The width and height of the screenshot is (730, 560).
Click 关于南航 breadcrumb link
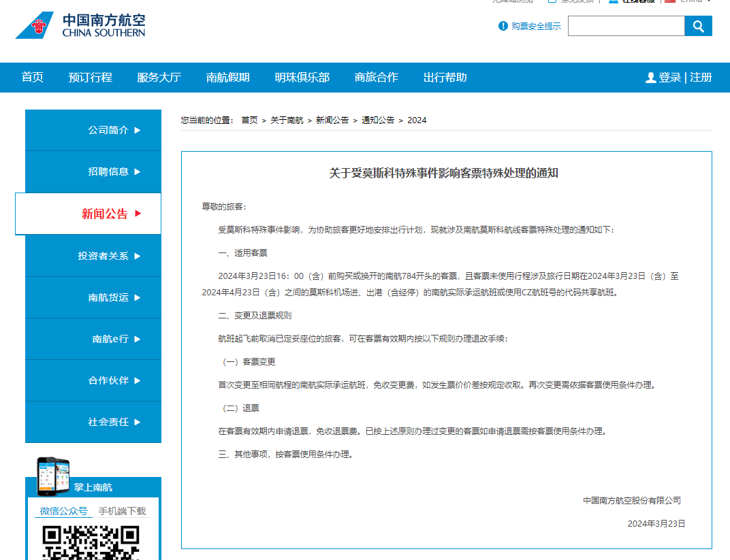click(287, 120)
